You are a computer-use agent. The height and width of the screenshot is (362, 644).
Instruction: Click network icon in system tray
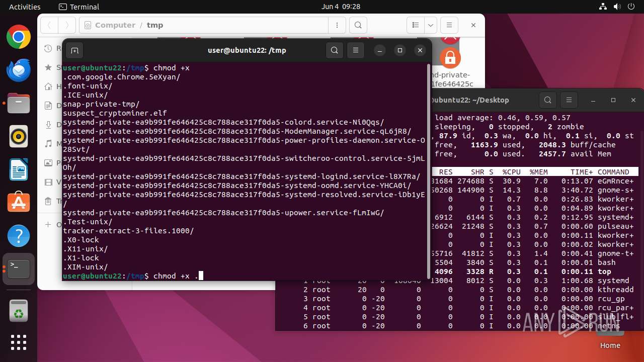tap(603, 7)
